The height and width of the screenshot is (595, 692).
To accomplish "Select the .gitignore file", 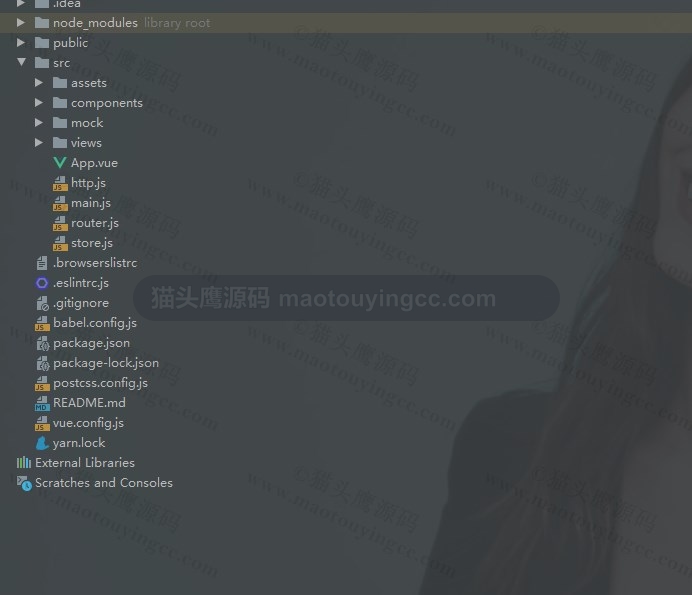I will point(81,303).
